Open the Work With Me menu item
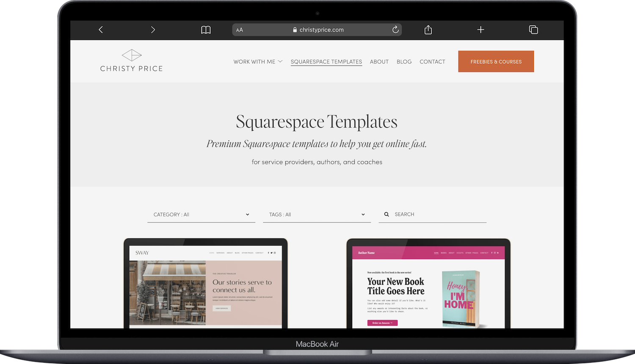This screenshot has width=635, height=364. click(x=254, y=62)
